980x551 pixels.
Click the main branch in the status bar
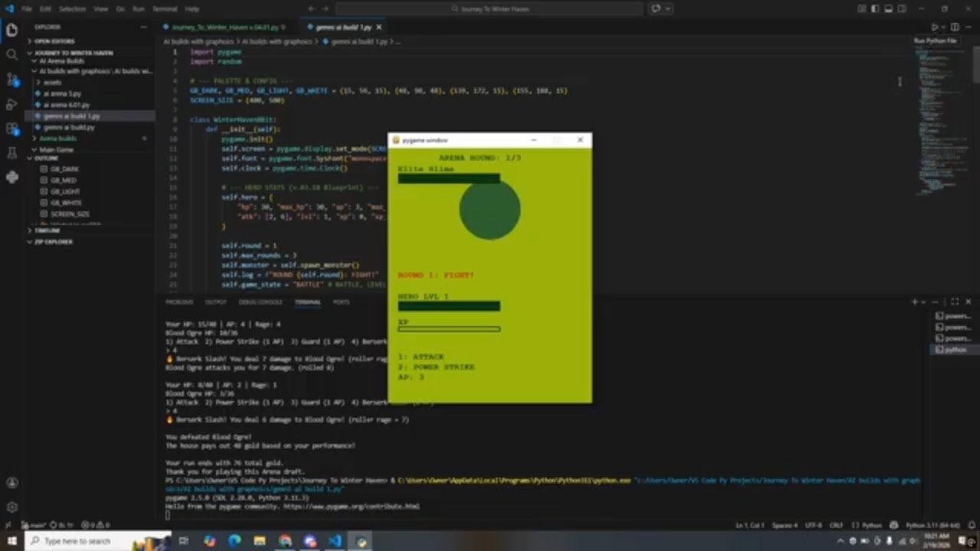click(33, 525)
